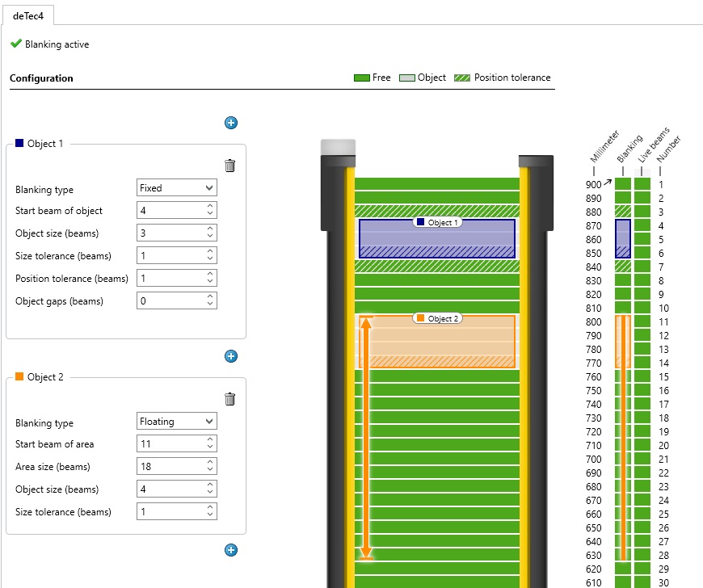
Task: Click the blue Object 1 color swatch
Action: point(19,143)
